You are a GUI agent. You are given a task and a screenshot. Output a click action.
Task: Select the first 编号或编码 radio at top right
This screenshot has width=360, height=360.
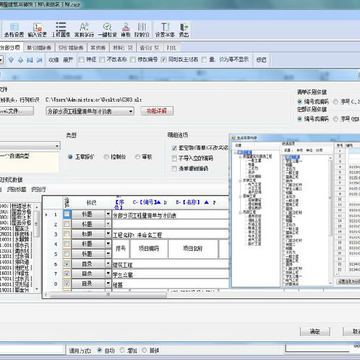click(x=300, y=101)
